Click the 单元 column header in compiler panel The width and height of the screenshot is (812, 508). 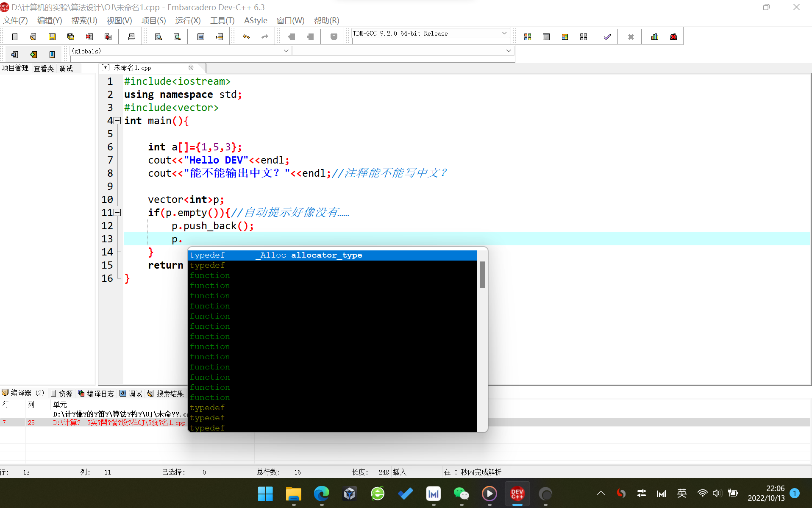(x=60, y=405)
